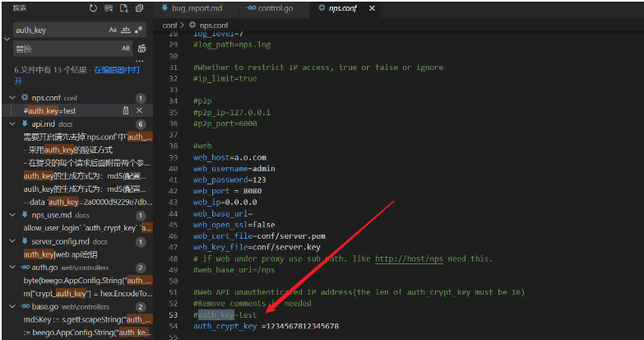Select nps_use.md file in results
The height and width of the screenshot is (340, 644).
tap(51, 215)
